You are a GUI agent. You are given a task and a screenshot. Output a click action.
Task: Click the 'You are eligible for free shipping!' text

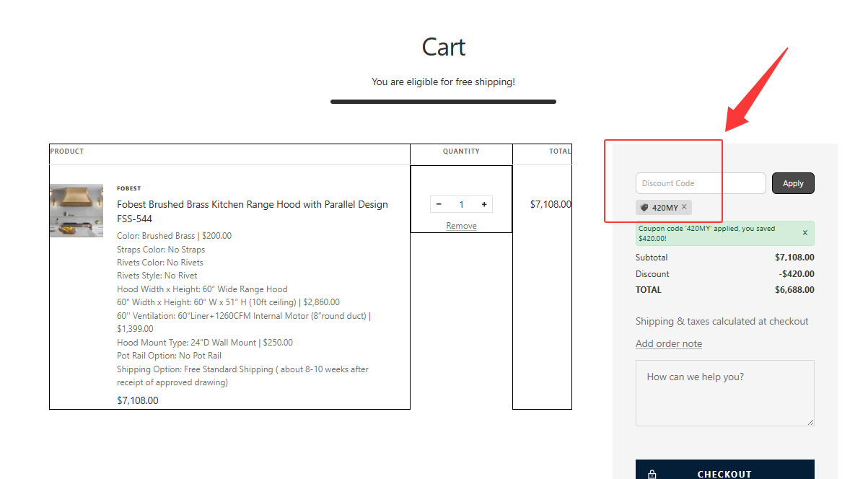coord(443,82)
